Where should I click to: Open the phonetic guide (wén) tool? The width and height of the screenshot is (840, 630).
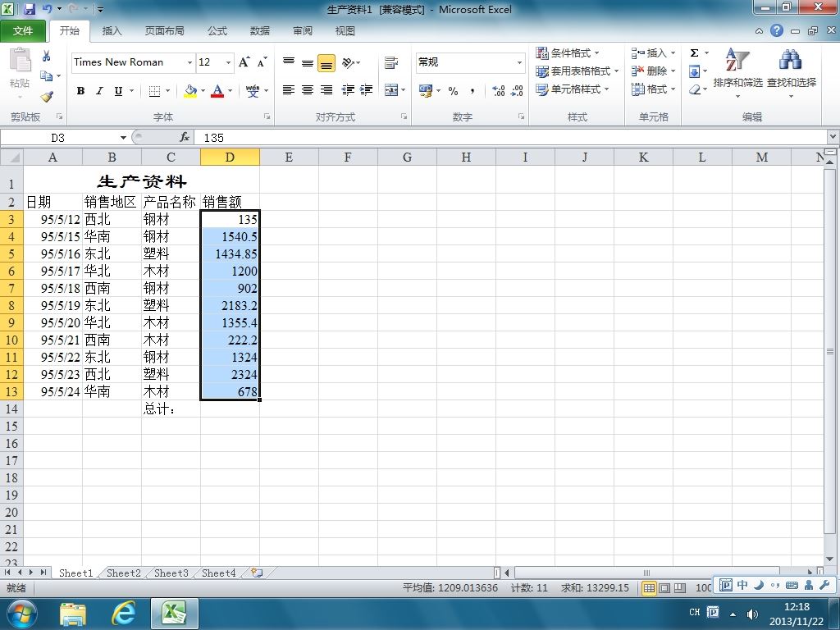(x=253, y=91)
